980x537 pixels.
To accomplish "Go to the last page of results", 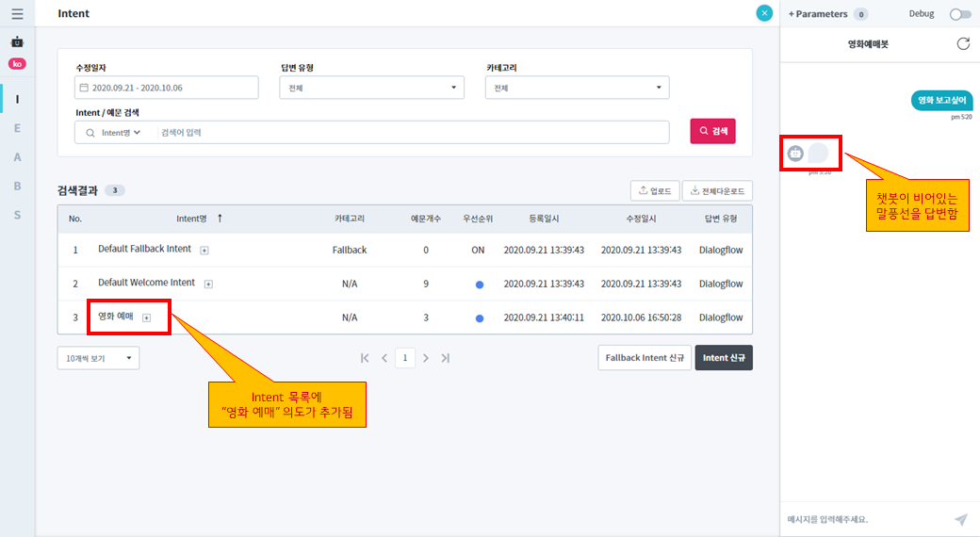I will pyautogui.click(x=445, y=358).
